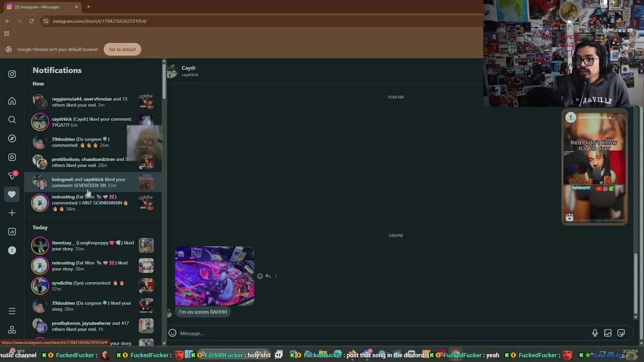Open more options on image message
Image resolution: width=644 pixels, height=362 pixels.
276,276
